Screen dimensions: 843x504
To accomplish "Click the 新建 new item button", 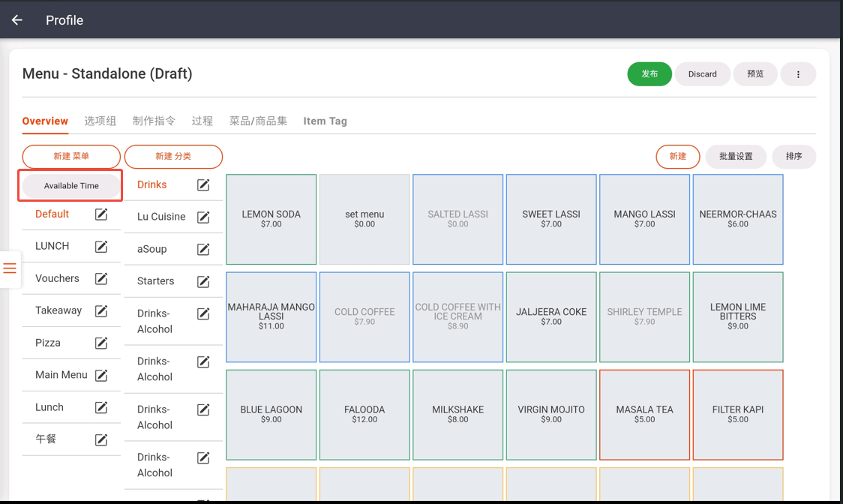I will (x=677, y=157).
